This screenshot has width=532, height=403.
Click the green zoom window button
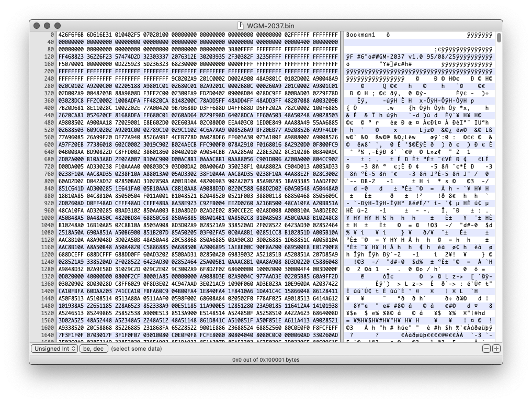(58, 26)
